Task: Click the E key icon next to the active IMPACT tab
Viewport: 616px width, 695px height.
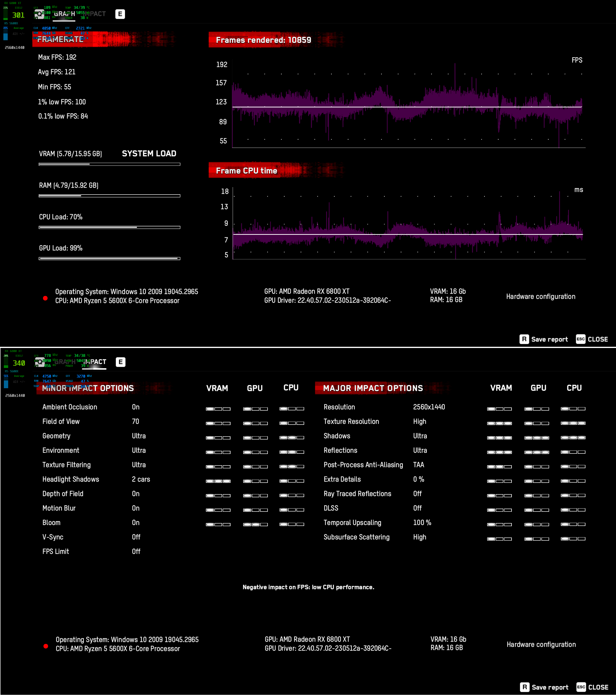Action: tap(120, 362)
